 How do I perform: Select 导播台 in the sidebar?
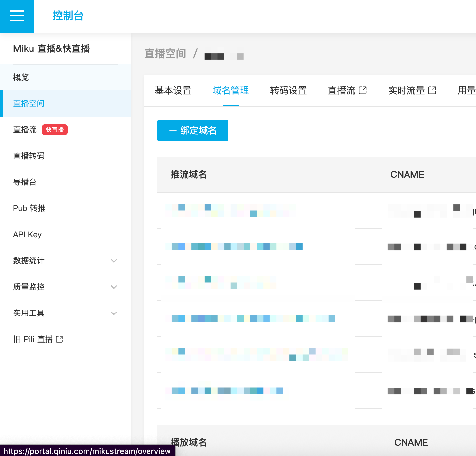25,182
